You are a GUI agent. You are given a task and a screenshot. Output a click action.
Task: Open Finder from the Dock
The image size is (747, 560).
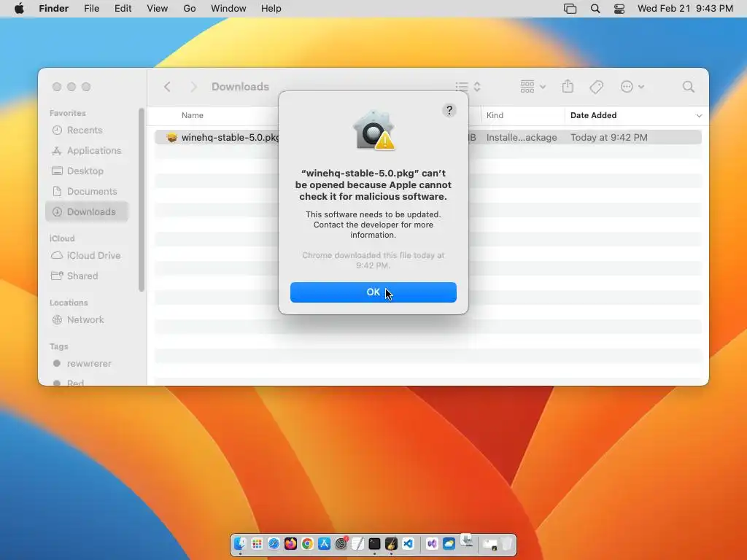[x=240, y=543]
